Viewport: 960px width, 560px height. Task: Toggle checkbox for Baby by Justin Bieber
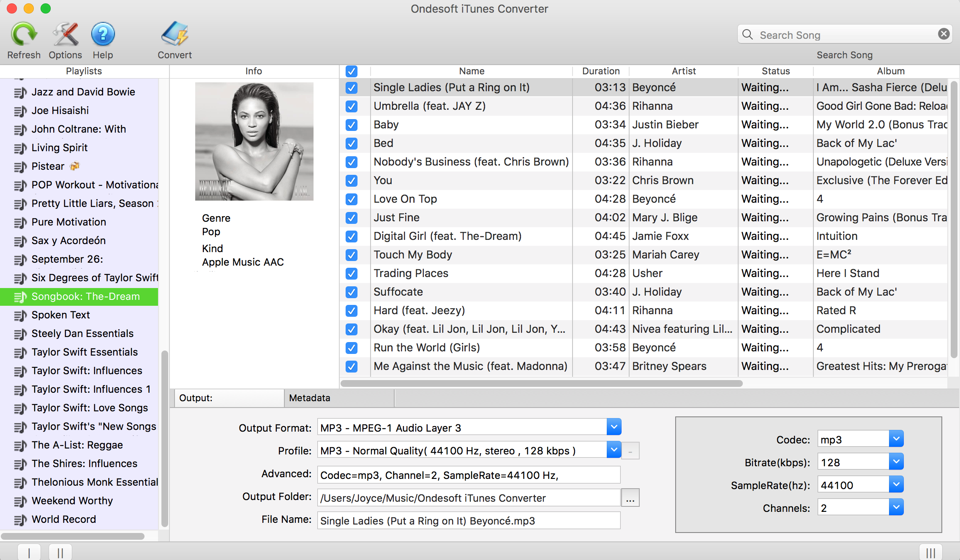[352, 125]
